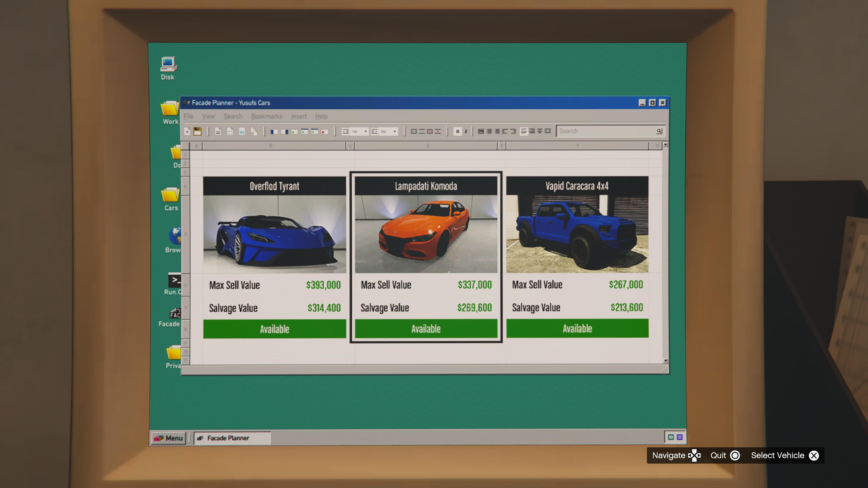The width and height of the screenshot is (868, 488).
Task: Click the page-with-text-lines document icon
Action: pos(218,132)
